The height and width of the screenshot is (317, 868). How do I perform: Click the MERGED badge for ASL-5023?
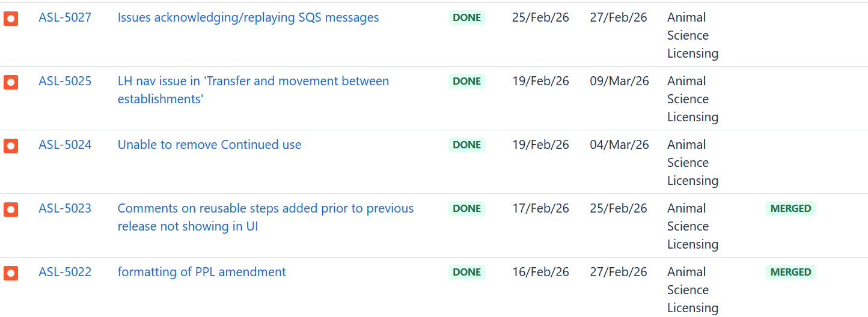[790, 208]
